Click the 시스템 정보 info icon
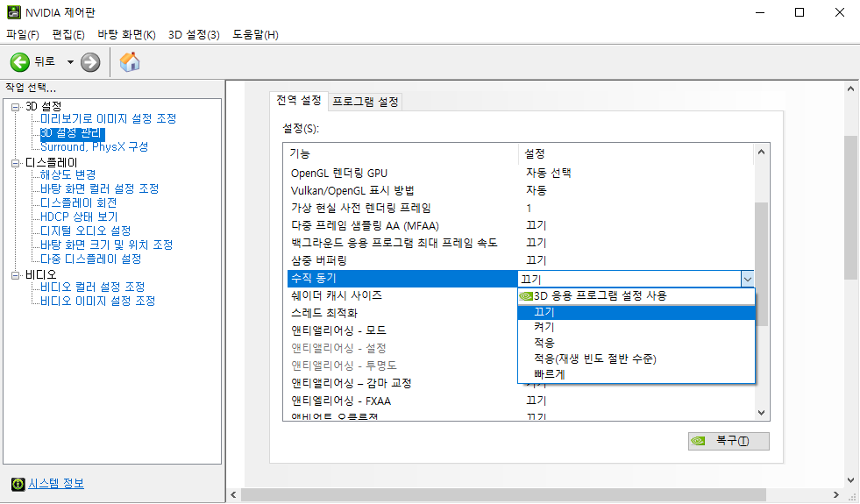 coord(18,484)
